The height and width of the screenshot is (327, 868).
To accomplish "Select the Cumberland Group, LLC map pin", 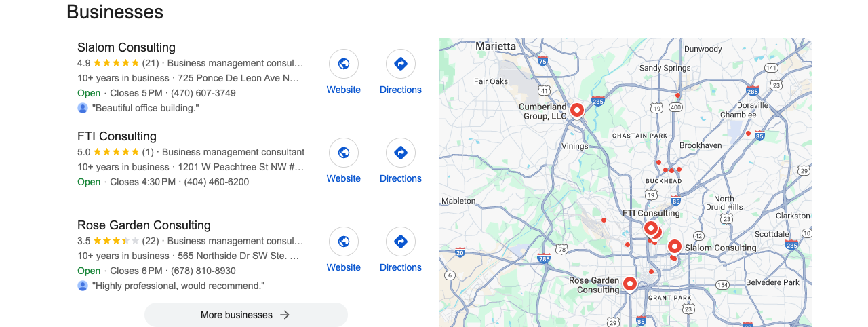I will (x=577, y=110).
